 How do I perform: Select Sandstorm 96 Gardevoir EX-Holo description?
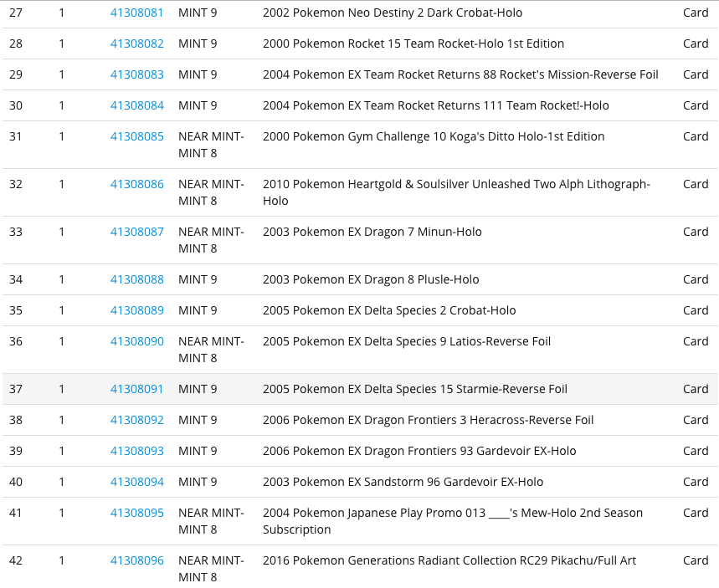403,482
